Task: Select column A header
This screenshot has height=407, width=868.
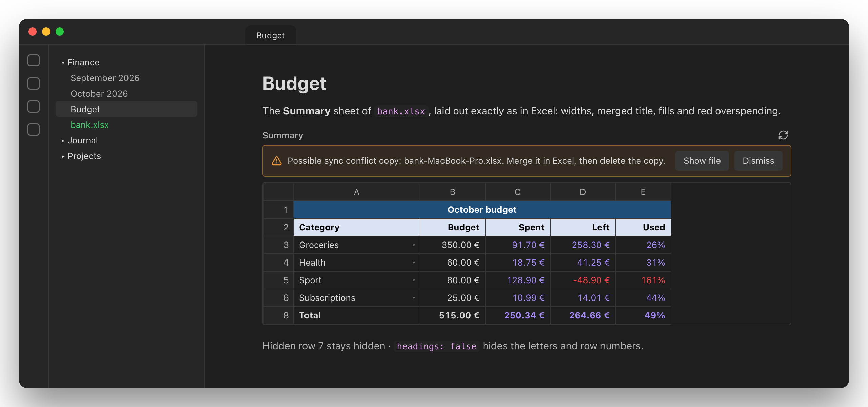Action: pos(356,192)
